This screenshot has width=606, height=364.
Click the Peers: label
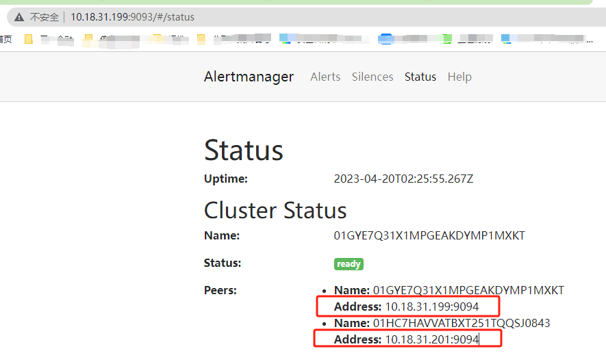[220, 290]
